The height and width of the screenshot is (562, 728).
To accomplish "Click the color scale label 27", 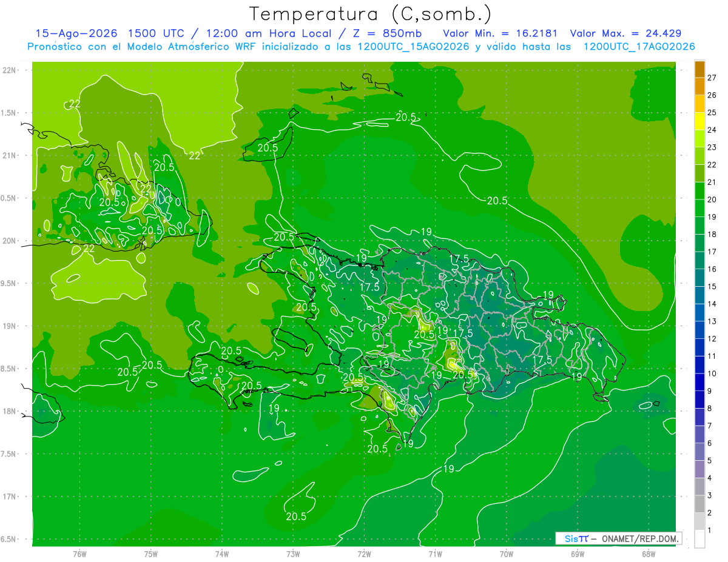I will [x=712, y=78].
